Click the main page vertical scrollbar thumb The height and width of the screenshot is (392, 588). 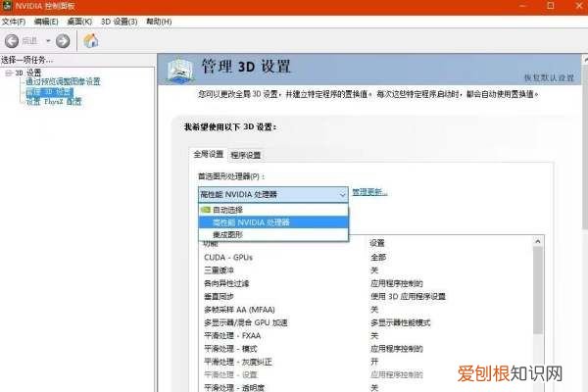[585, 145]
